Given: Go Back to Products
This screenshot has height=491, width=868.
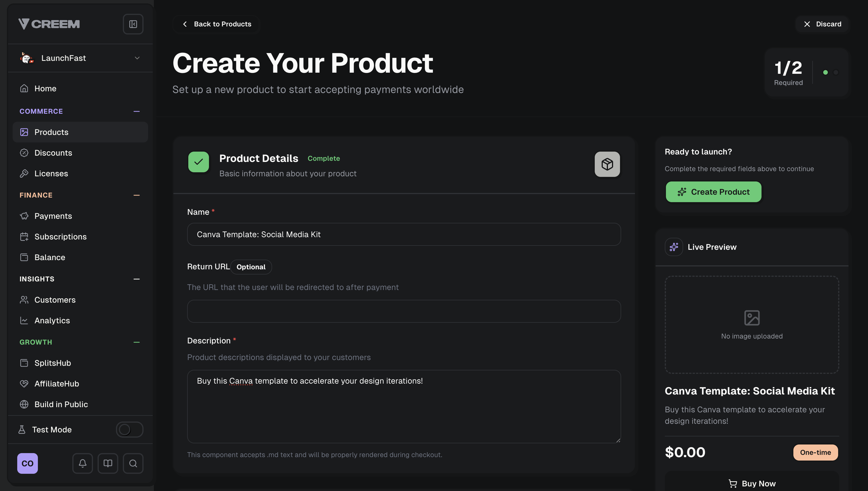Looking at the screenshot, I should 217,24.
